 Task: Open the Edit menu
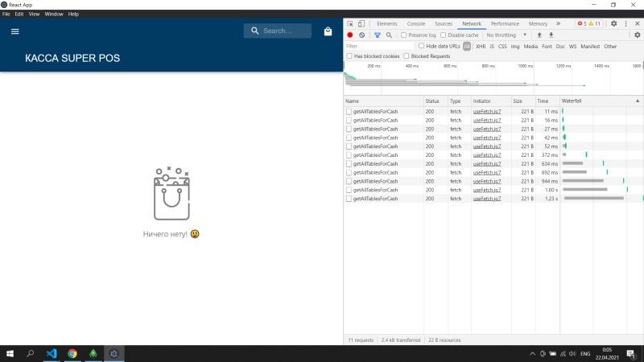click(19, 14)
